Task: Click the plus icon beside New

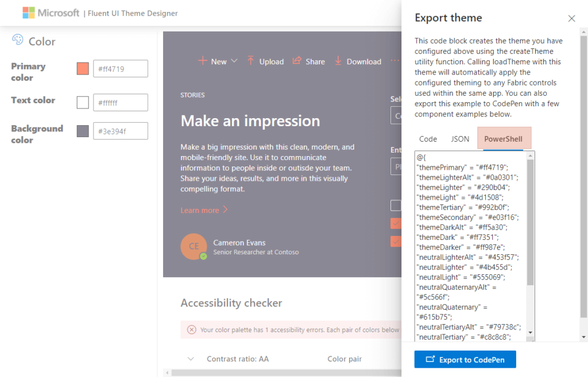Action: [203, 61]
